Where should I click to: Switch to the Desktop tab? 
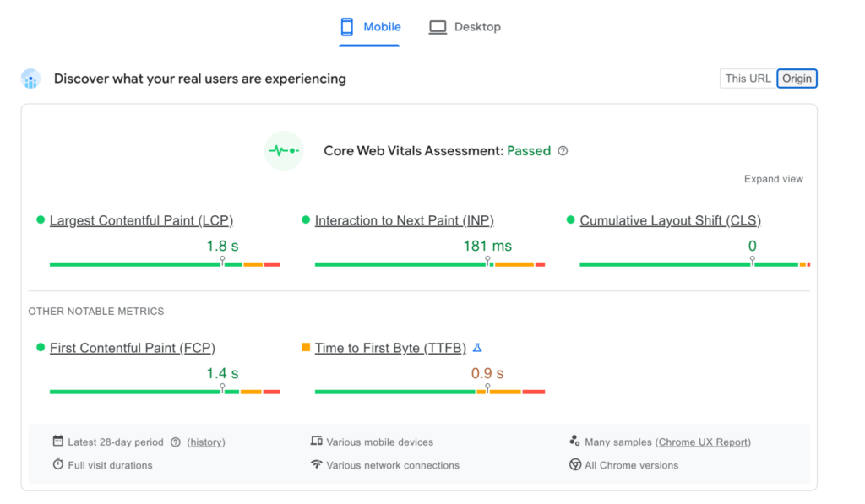coord(465,27)
